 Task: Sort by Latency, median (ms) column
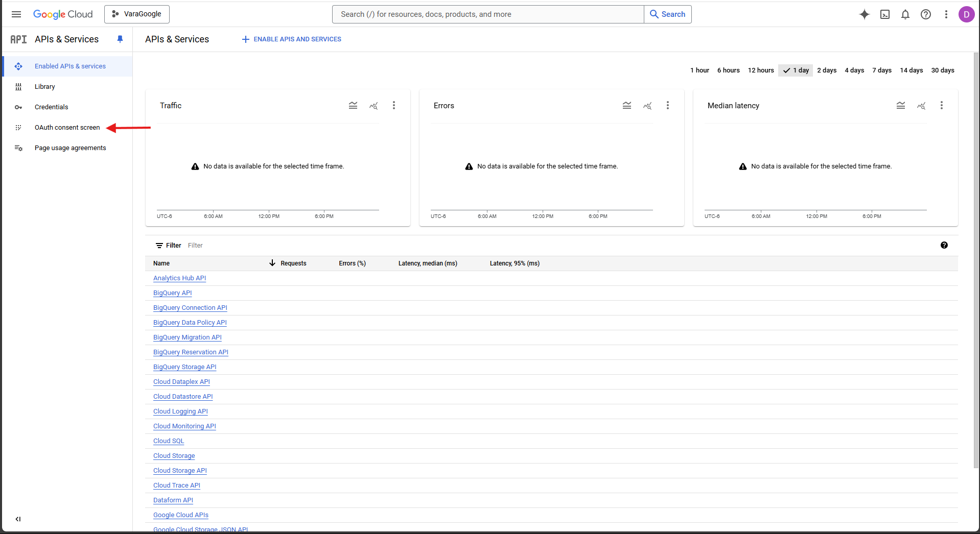click(428, 263)
